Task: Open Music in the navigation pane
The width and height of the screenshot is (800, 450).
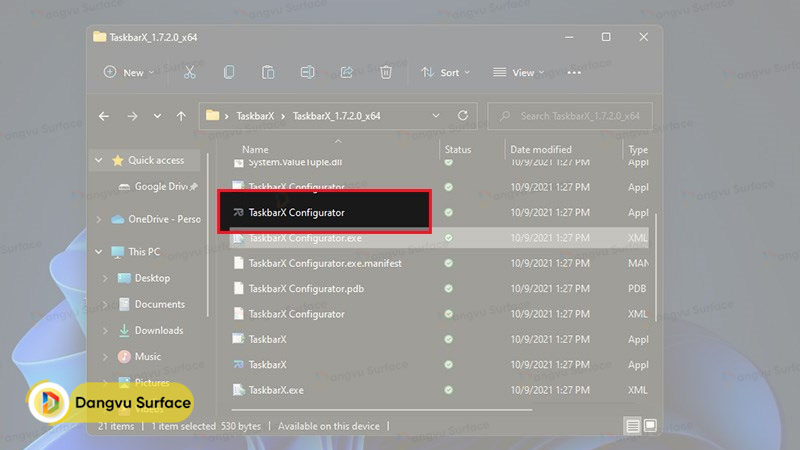Action: (140, 357)
